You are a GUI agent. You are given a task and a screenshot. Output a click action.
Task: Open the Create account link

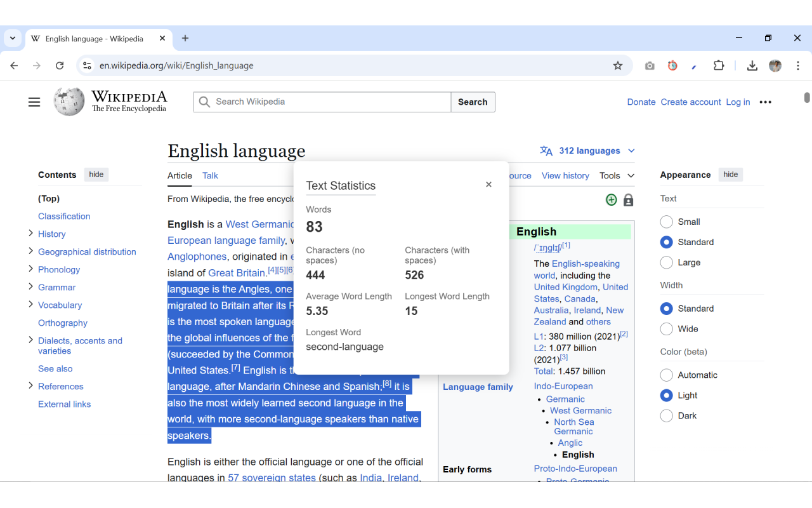click(691, 102)
